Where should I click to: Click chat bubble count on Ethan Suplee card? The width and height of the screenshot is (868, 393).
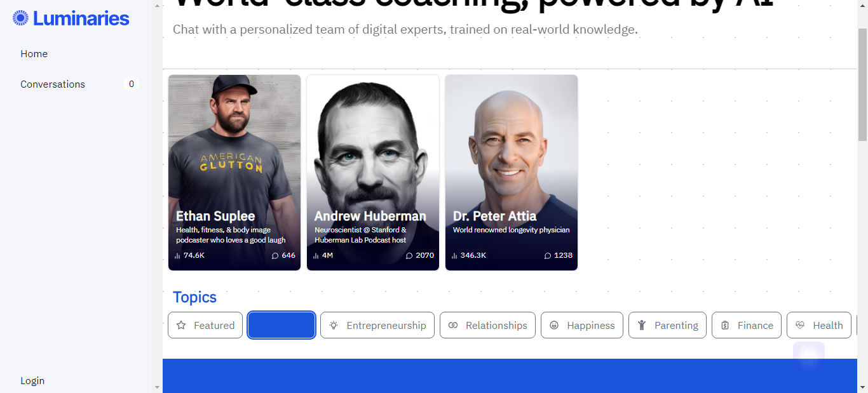coord(283,255)
